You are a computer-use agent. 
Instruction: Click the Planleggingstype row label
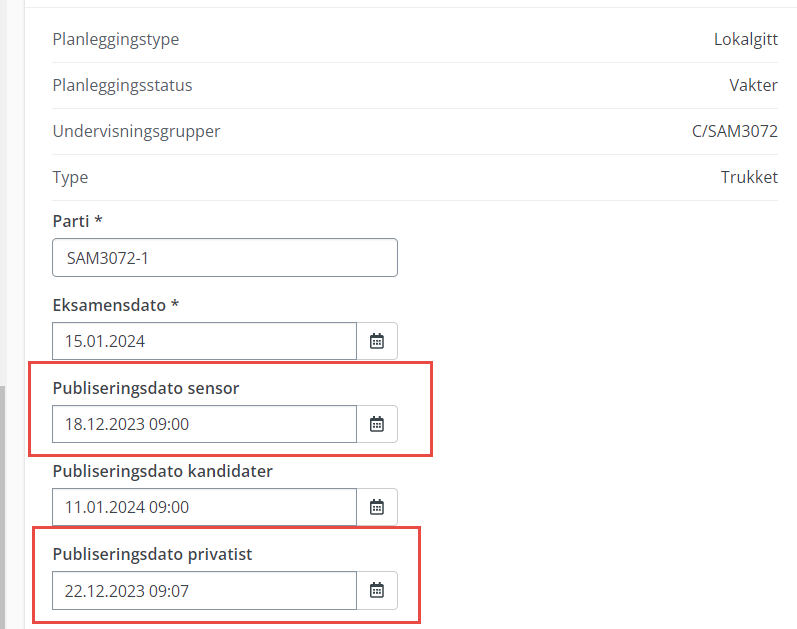coord(116,40)
